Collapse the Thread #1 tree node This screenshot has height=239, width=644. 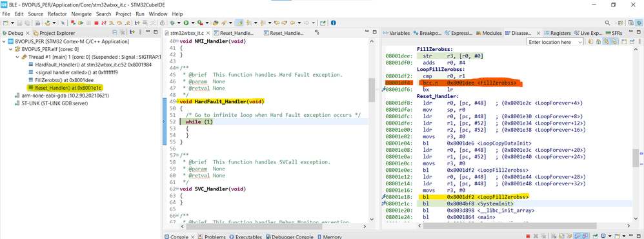[17, 57]
